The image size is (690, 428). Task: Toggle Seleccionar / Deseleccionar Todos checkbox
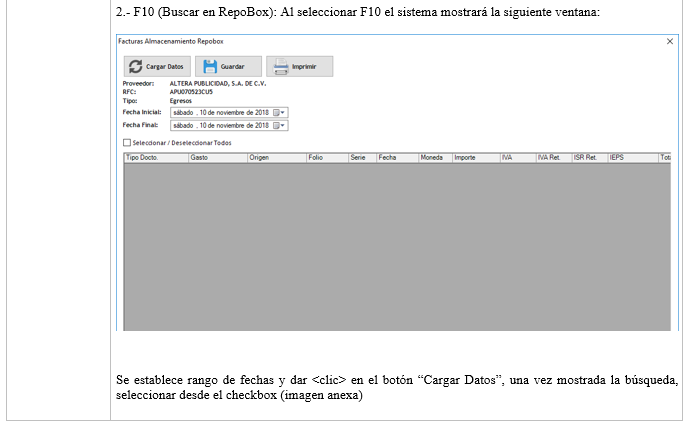coord(127,143)
